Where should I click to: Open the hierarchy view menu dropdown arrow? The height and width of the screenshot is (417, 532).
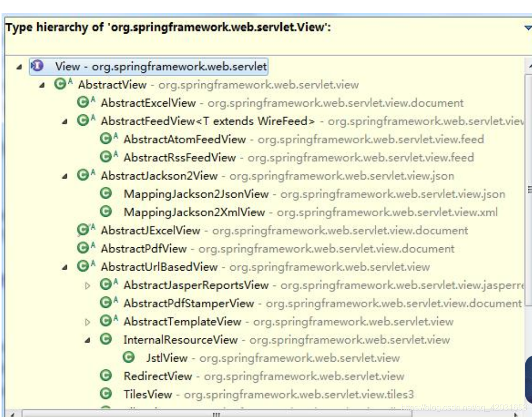pos(527,28)
